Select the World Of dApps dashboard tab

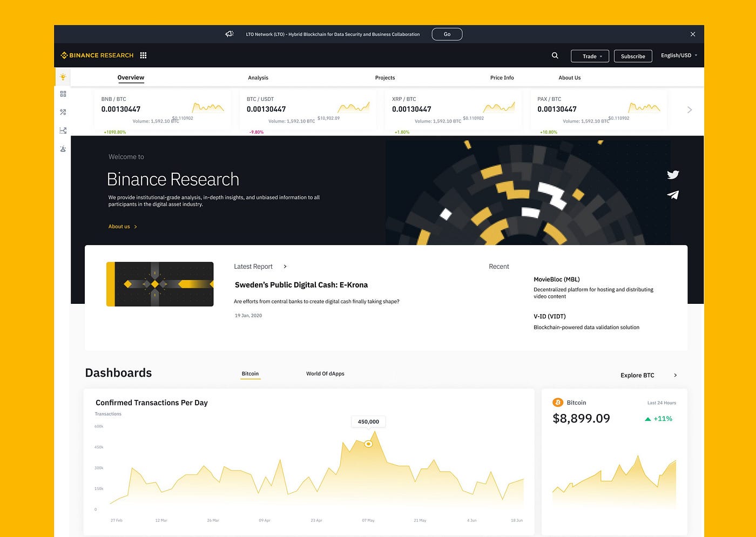click(x=325, y=373)
